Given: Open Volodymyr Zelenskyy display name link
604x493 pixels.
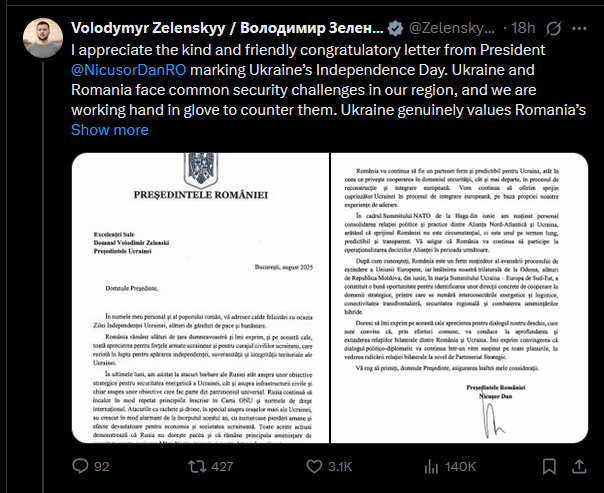Looking at the screenshot, I should click(x=227, y=28).
